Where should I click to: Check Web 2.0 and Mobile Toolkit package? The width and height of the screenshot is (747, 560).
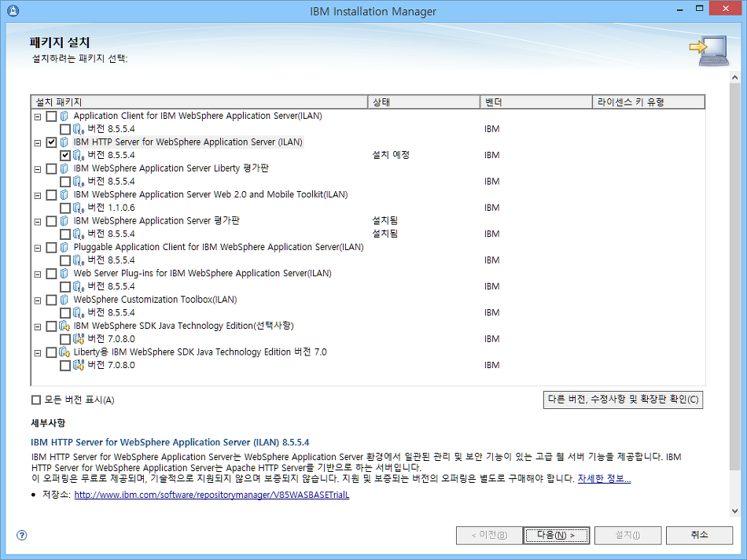click(51, 195)
